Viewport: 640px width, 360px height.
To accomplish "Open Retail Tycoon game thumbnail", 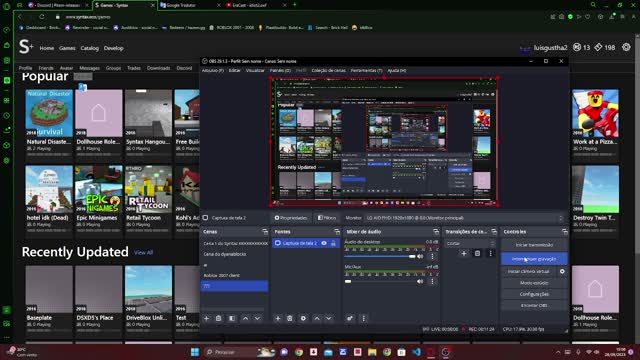I will tap(149, 189).
